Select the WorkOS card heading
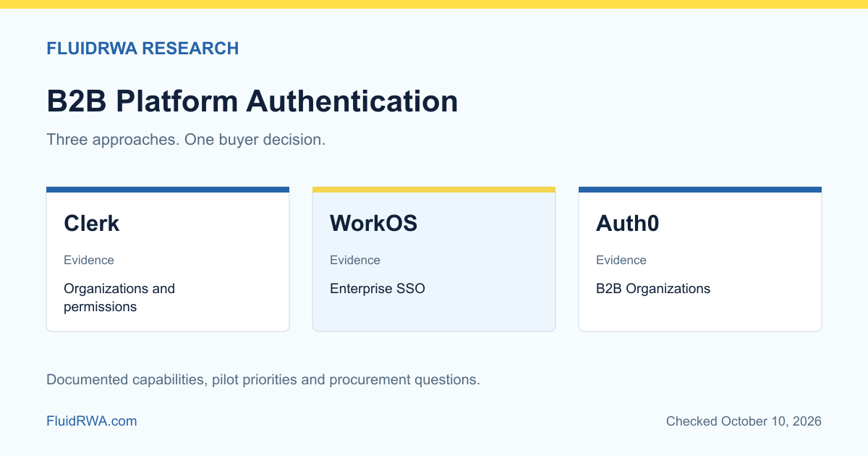The image size is (868, 456). (x=373, y=224)
